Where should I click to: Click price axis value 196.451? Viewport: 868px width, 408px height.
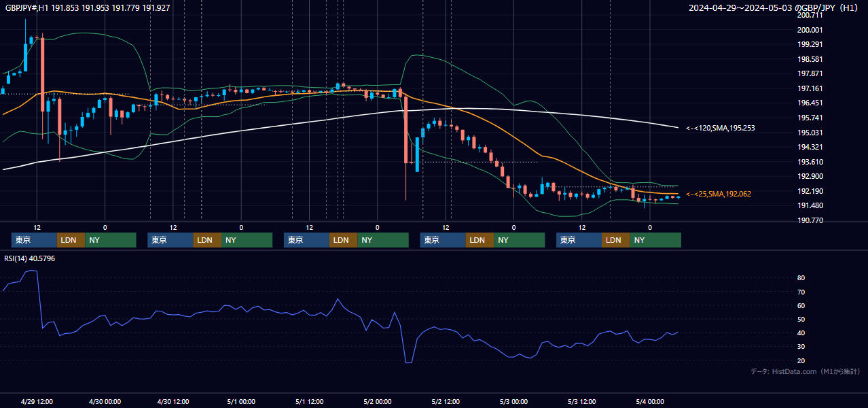(810, 103)
